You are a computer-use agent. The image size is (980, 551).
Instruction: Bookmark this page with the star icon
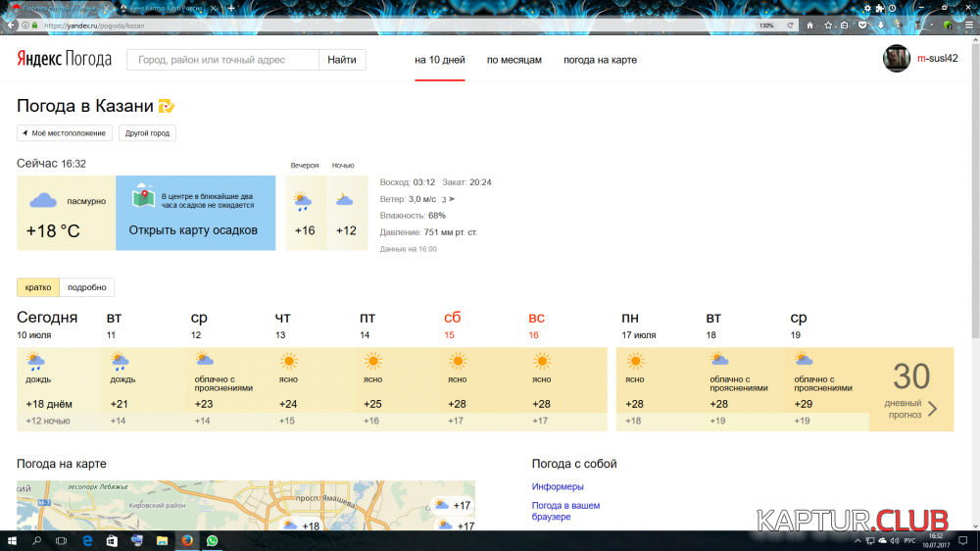pos(828,25)
